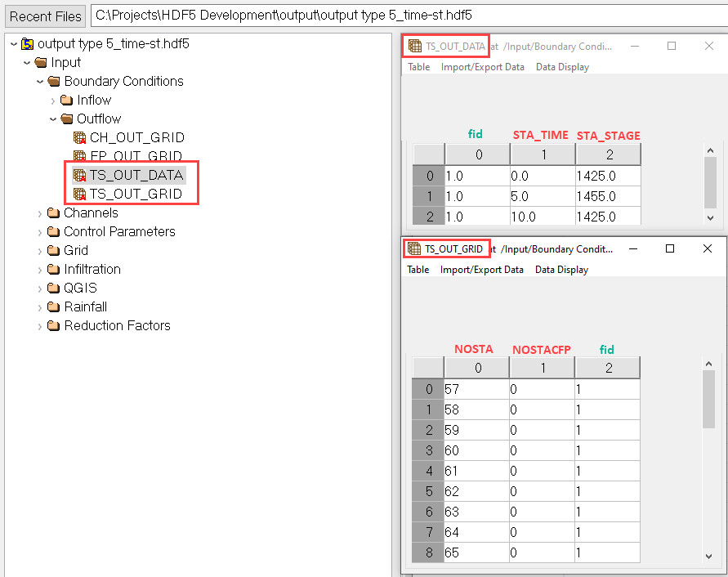Click the Boundary Conditions folder icon
The height and width of the screenshot is (577, 728).
(54, 81)
